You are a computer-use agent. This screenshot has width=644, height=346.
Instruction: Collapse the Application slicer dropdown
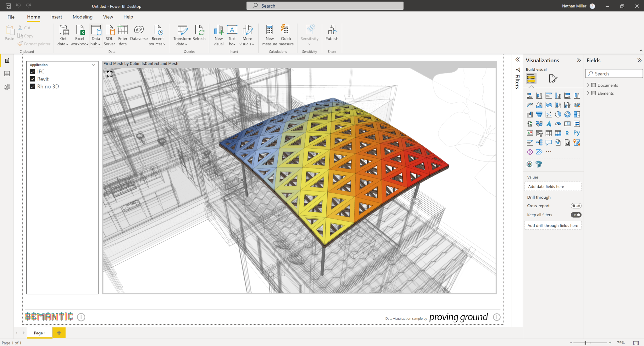click(x=93, y=65)
